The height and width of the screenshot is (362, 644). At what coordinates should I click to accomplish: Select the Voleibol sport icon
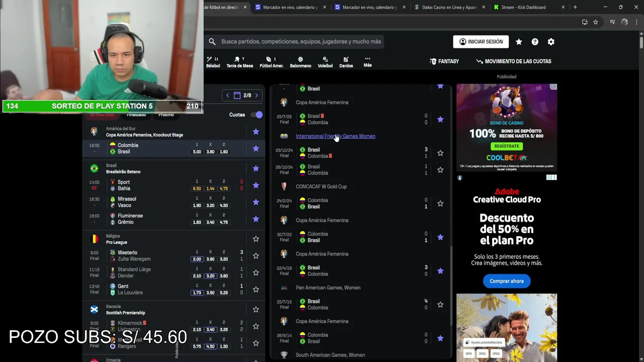coord(325,62)
